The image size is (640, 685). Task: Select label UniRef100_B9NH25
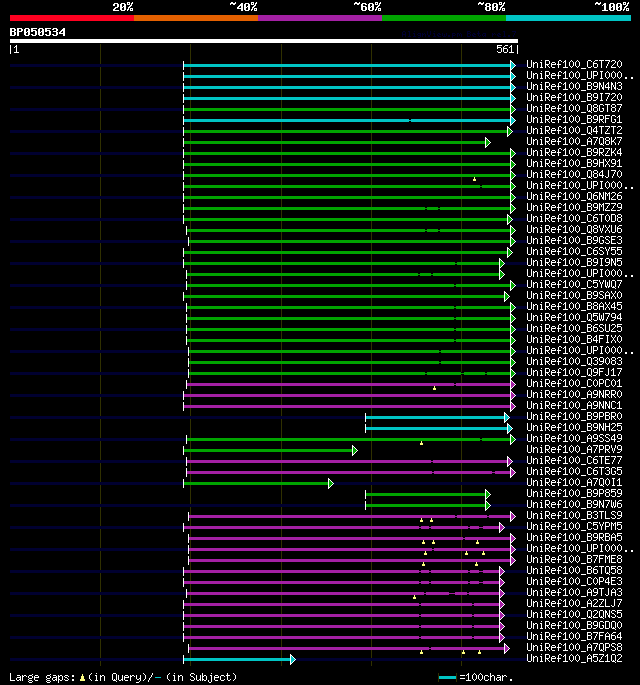coord(574,427)
